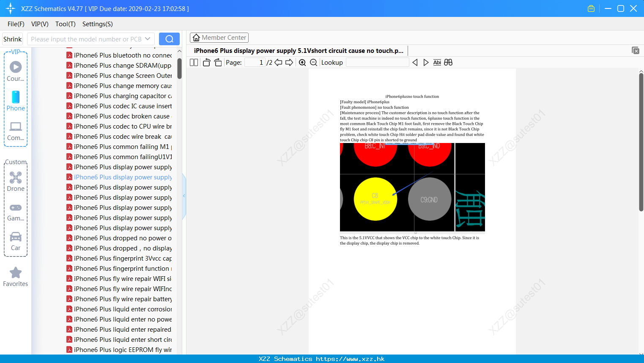Open 'iPhone6 Plus charging capacitor' file
Image resolution: width=644 pixels, height=363 pixels.
pos(119,96)
